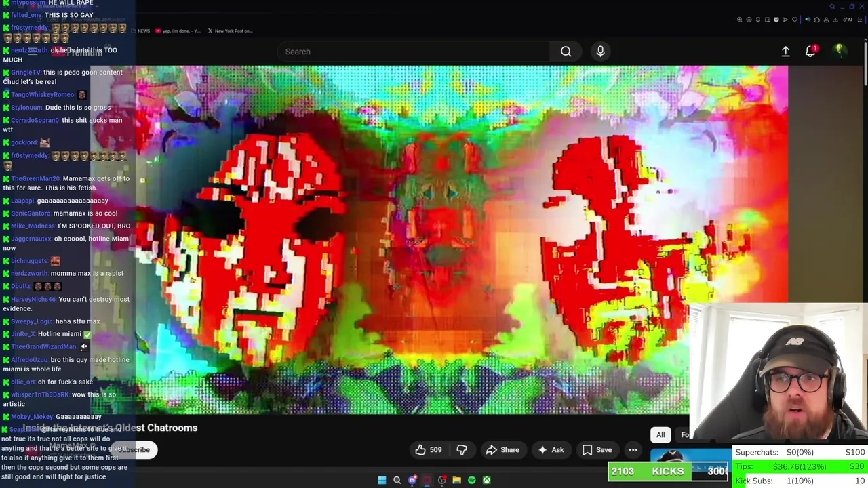Click the ad-blocker shield toolbar icon

(776, 20)
